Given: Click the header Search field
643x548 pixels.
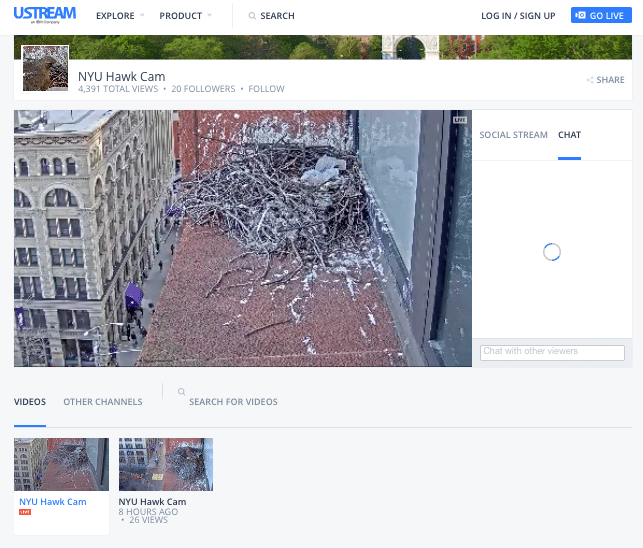Looking at the screenshot, I should pyautogui.click(x=277, y=16).
